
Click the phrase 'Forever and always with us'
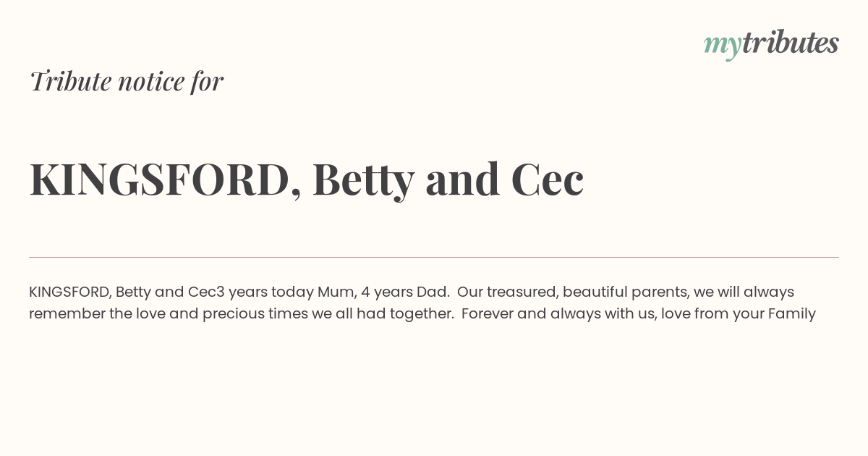558,314
